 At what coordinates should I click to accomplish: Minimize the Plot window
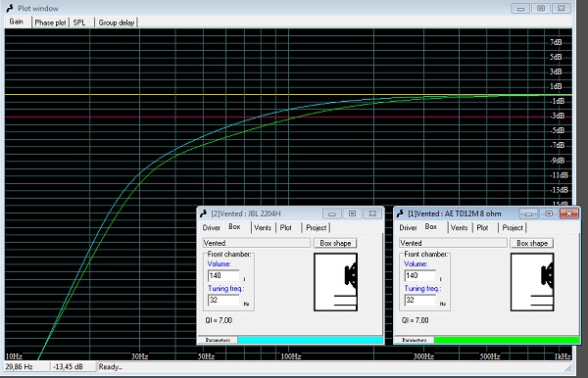(x=520, y=8)
